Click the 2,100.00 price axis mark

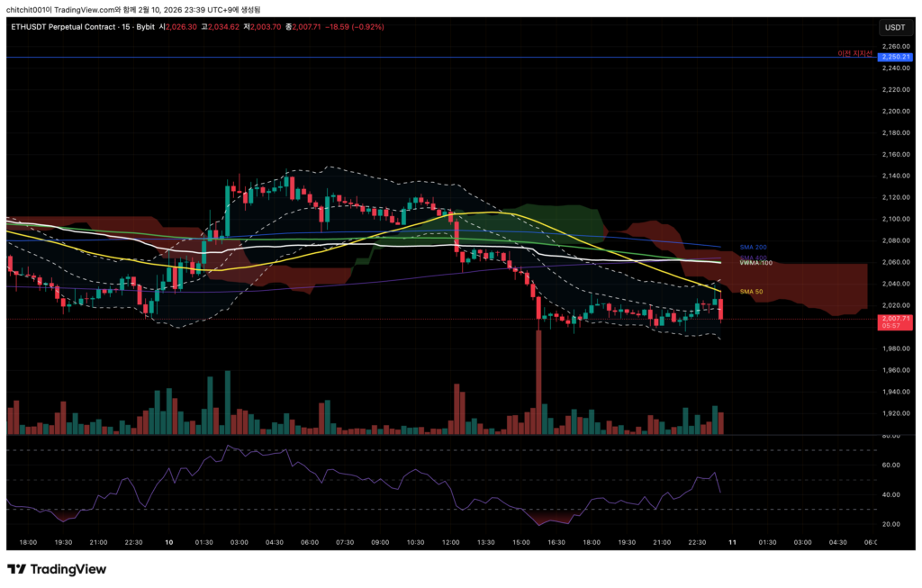click(x=896, y=219)
